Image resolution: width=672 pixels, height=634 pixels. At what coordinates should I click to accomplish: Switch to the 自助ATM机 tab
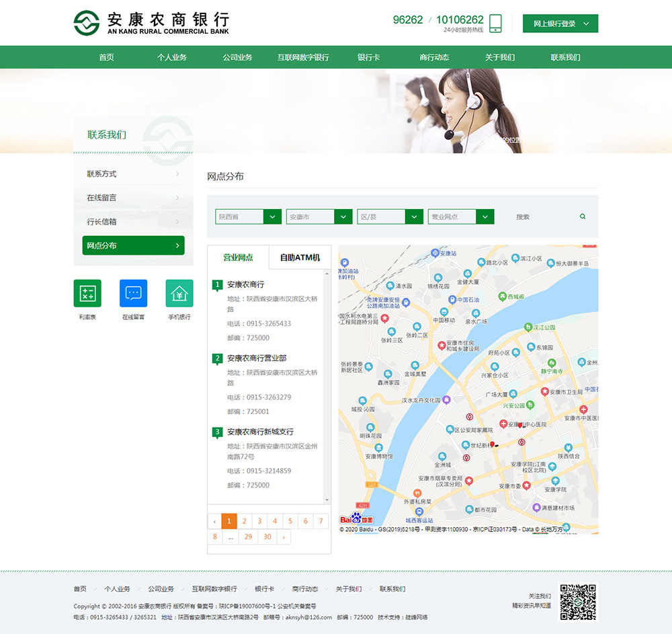click(300, 257)
